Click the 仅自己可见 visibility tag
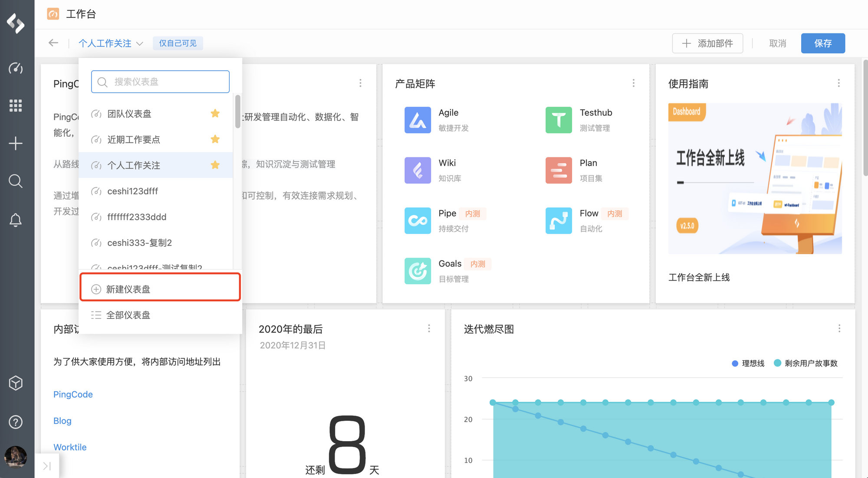The height and width of the screenshot is (478, 868). coord(178,43)
